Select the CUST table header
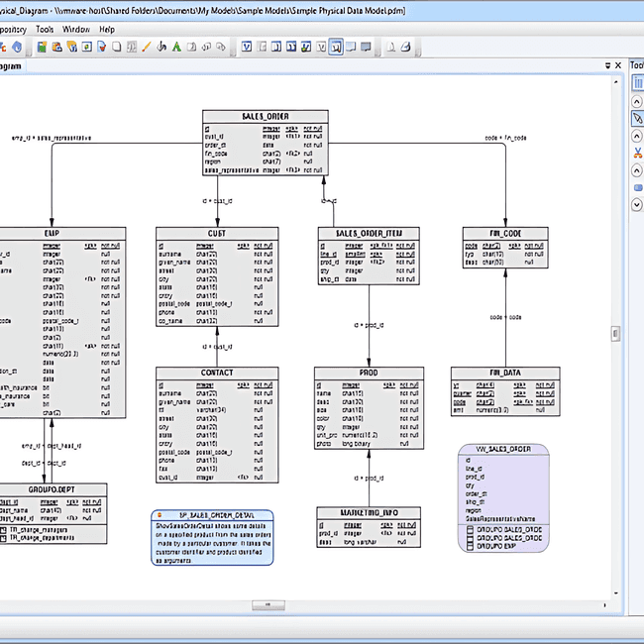This screenshot has width=644, height=644. pos(217,233)
